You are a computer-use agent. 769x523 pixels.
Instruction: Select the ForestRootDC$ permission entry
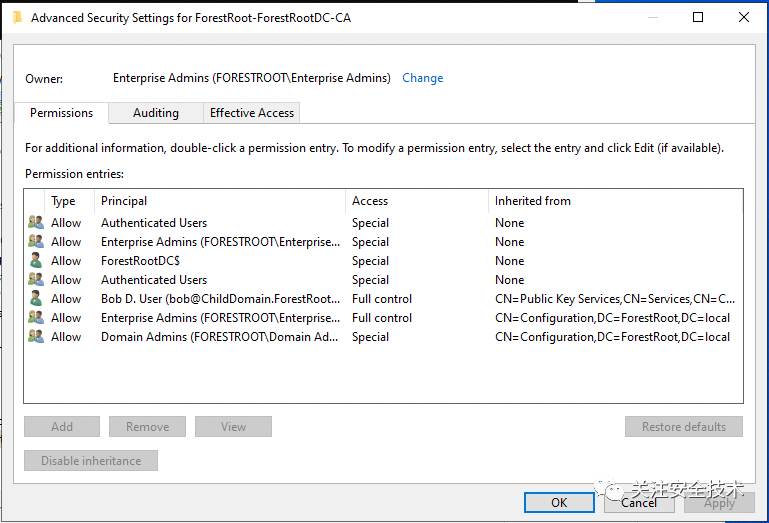[x=383, y=261]
